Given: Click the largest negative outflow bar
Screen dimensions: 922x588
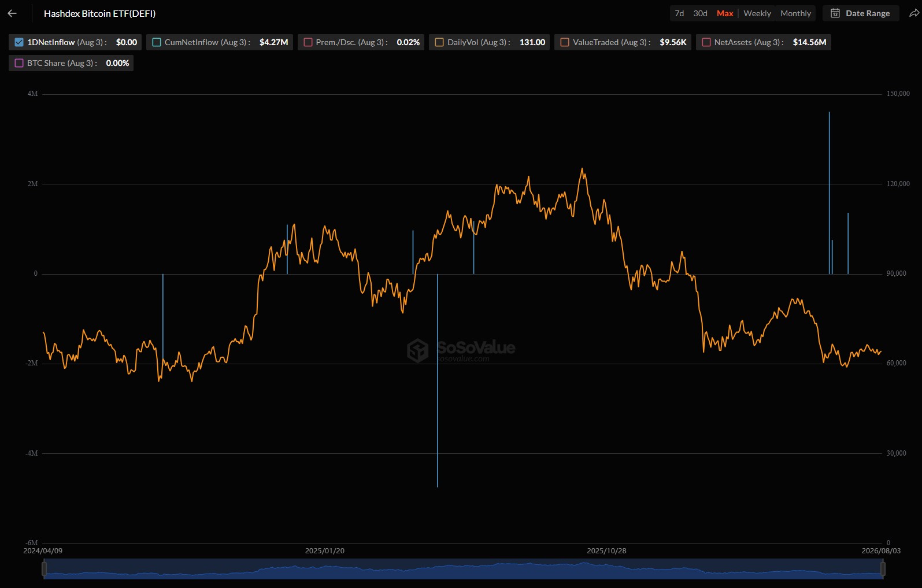Looking at the screenshot, I should [438, 380].
